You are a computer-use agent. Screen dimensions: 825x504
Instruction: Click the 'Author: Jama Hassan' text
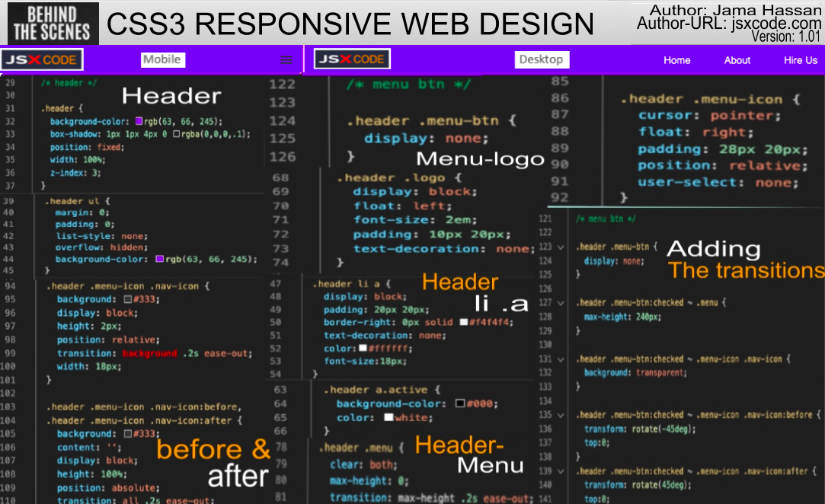(735, 10)
